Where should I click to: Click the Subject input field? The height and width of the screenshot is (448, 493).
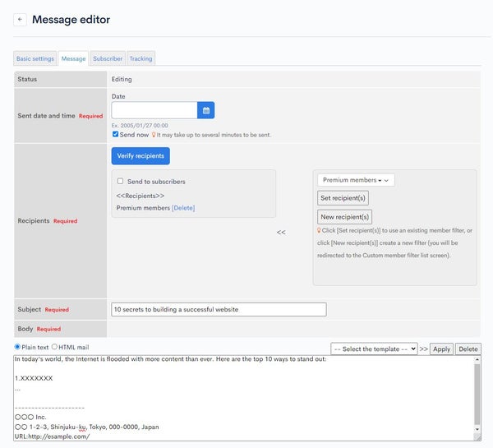coord(219,310)
